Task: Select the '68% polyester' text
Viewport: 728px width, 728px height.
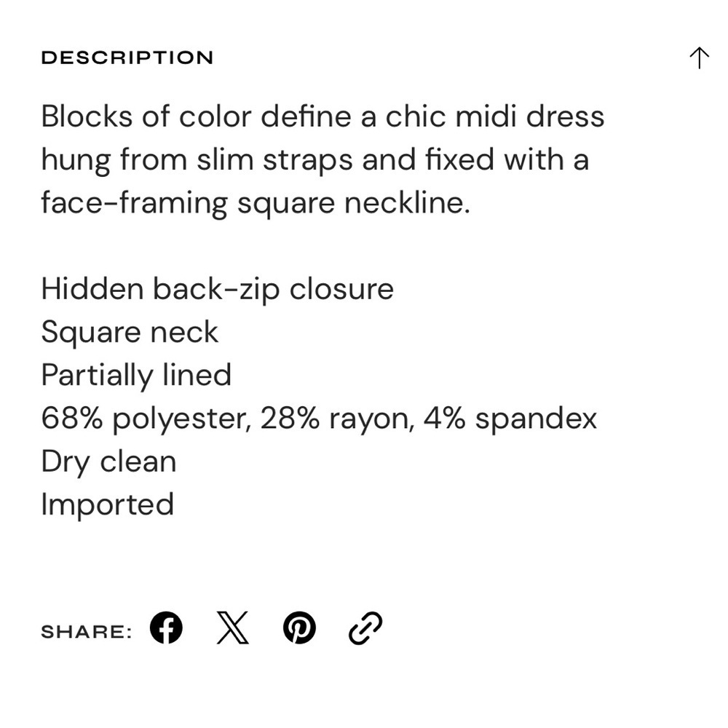Action: pyautogui.click(x=146, y=419)
